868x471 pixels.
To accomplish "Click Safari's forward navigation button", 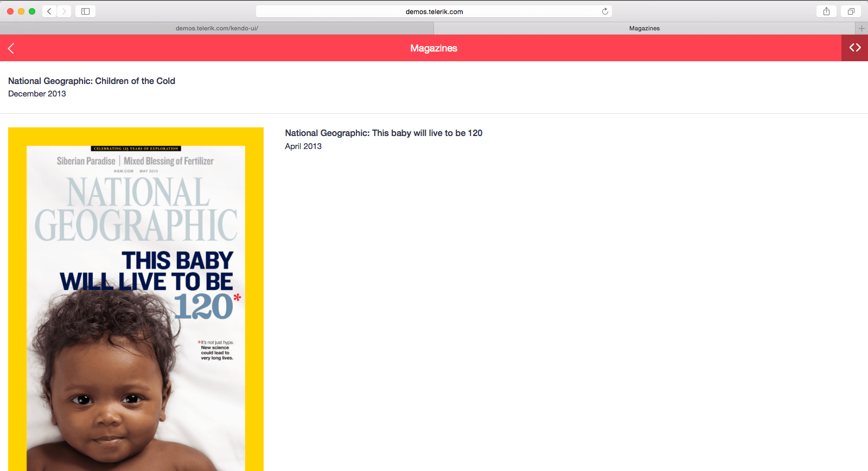I will tap(64, 11).
